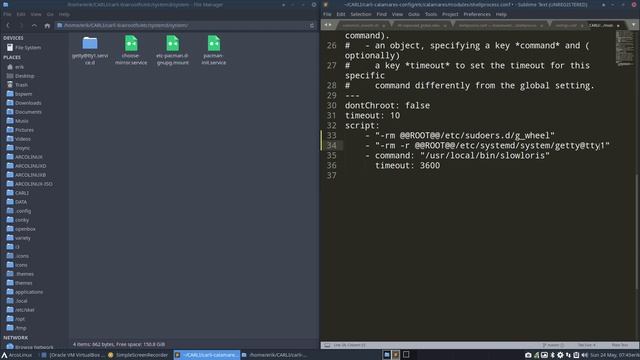
Task: Open Sublime Text Selection menu
Action: click(361, 14)
